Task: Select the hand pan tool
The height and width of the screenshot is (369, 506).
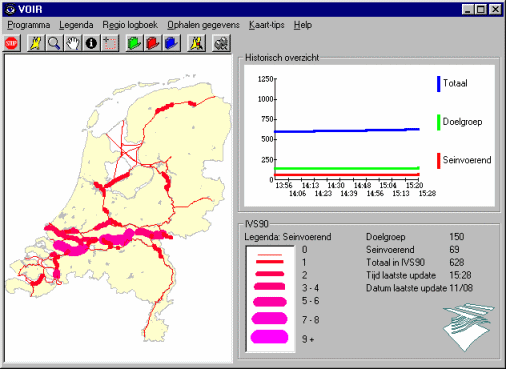Action: pos(73,43)
